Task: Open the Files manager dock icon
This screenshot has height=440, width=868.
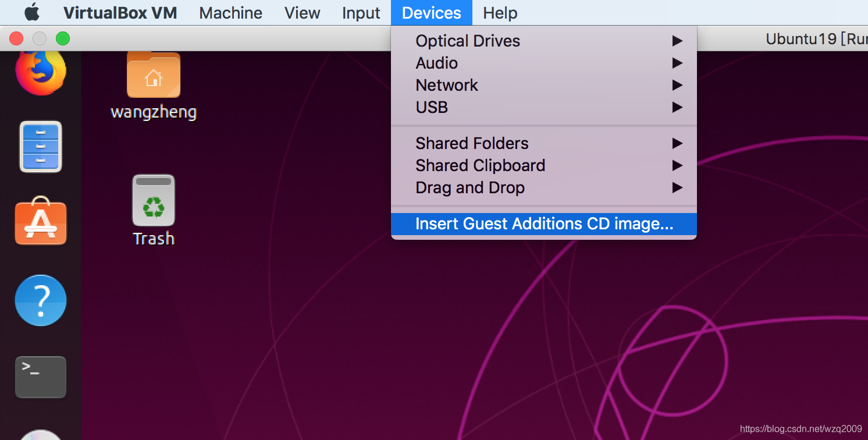Action: (x=41, y=147)
